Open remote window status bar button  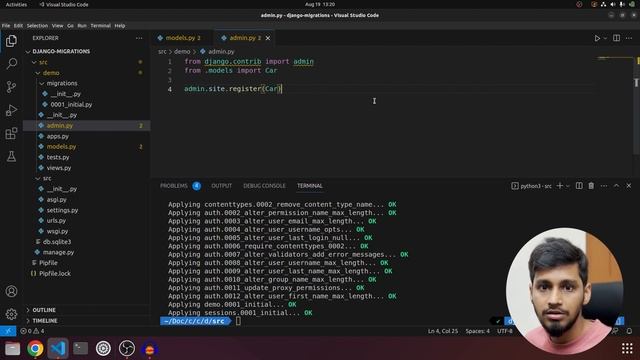8,331
